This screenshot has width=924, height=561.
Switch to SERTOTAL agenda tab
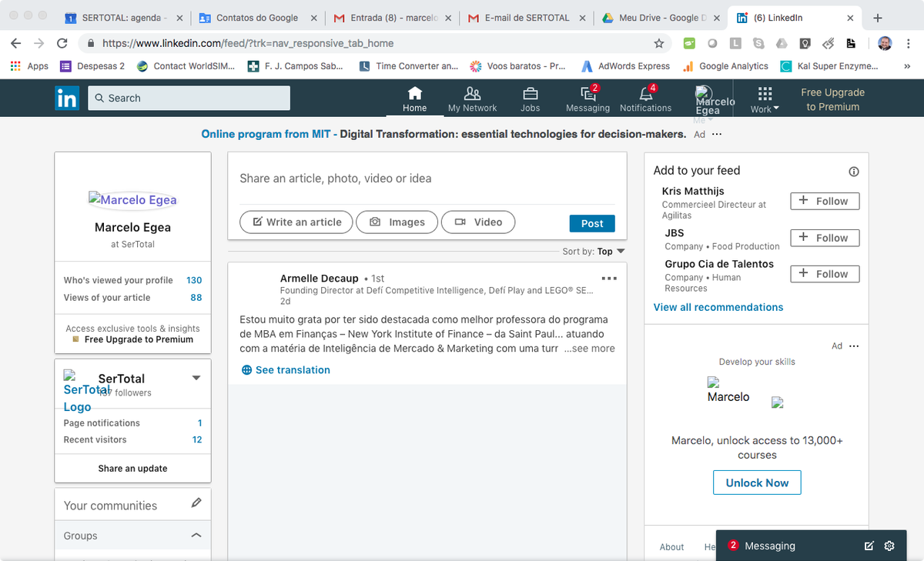[x=123, y=18]
